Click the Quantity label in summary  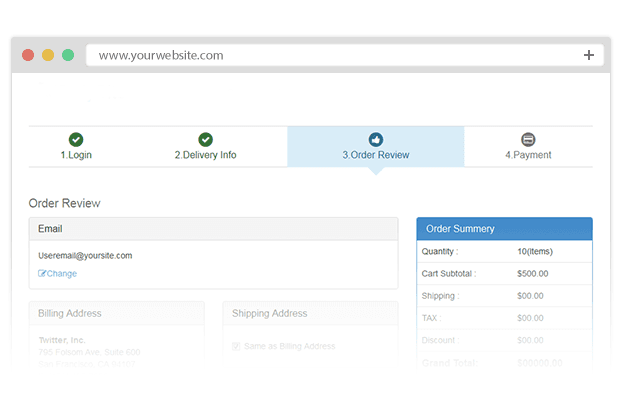click(x=440, y=252)
